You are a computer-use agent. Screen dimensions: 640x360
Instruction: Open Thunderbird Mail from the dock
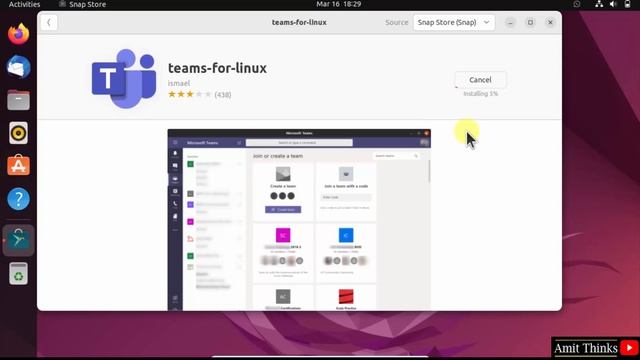(x=18, y=67)
